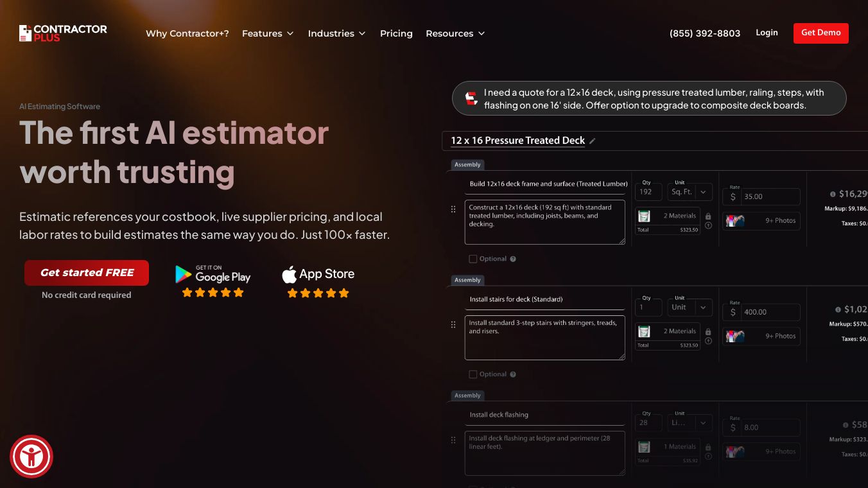Open the unit dropdown in the Install stairs row
Image resolution: width=868 pixels, height=488 pixels.
690,307
